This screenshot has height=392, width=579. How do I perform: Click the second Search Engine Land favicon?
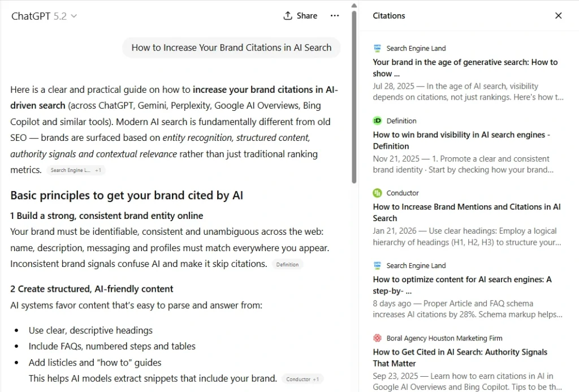click(x=378, y=266)
